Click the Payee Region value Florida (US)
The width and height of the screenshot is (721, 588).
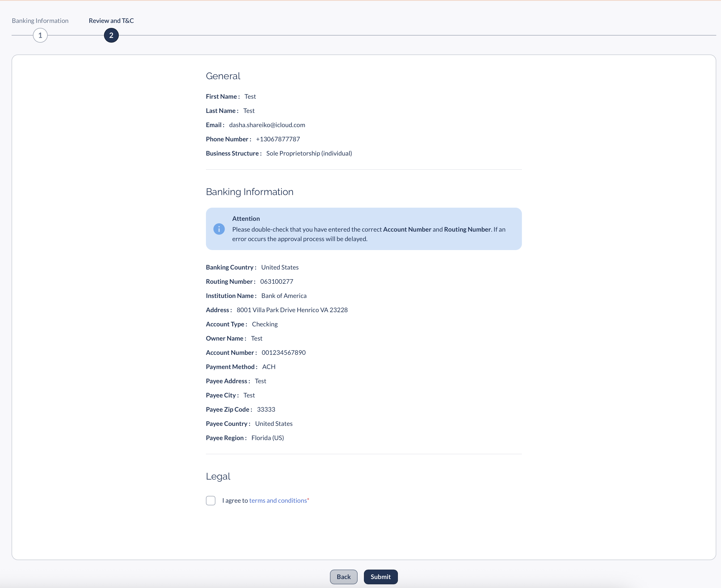pos(267,438)
